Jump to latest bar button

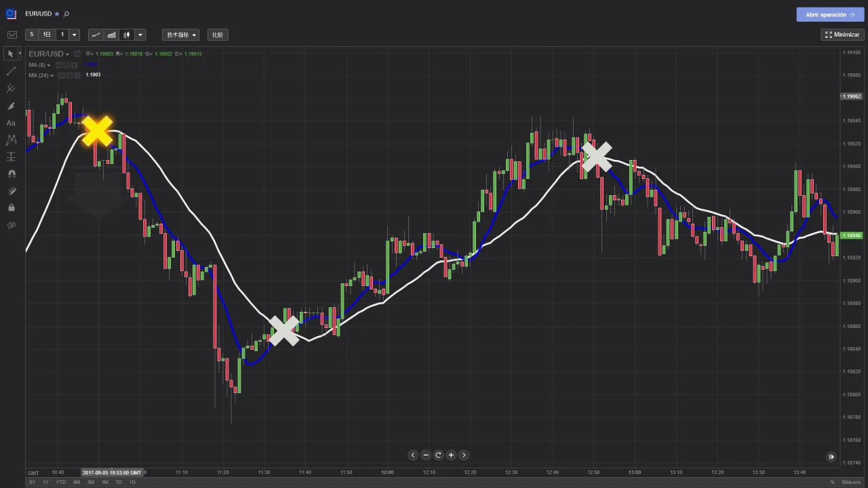(831, 457)
